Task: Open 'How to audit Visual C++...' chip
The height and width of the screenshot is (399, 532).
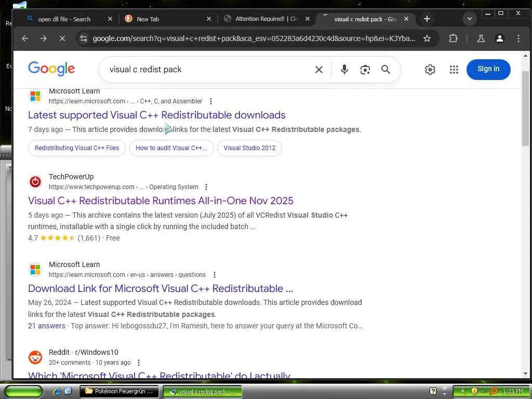Action: (171, 148)
